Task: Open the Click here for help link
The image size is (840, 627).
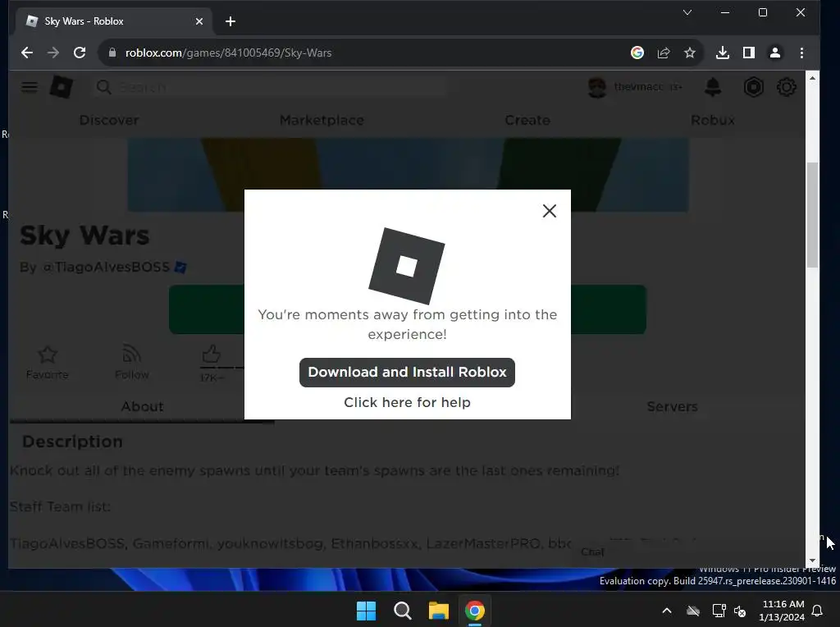Action: pyautogui.click(x=407, y=402)
